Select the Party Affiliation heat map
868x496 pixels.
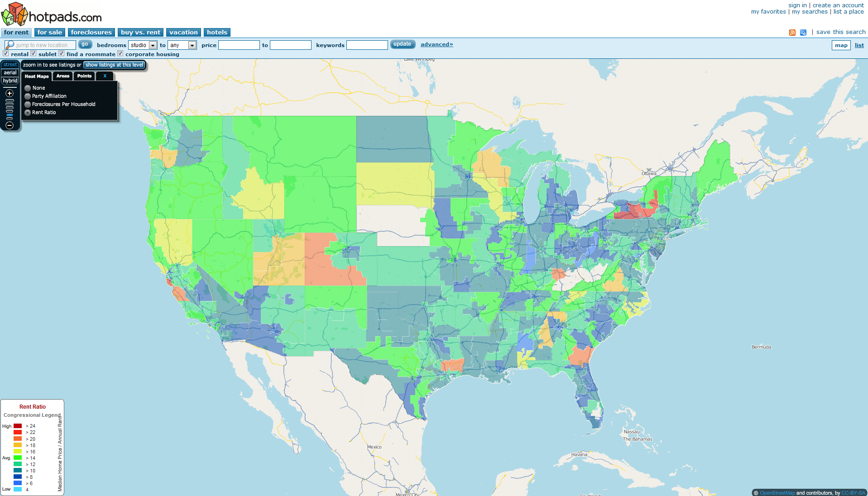(x=28, y=96)
